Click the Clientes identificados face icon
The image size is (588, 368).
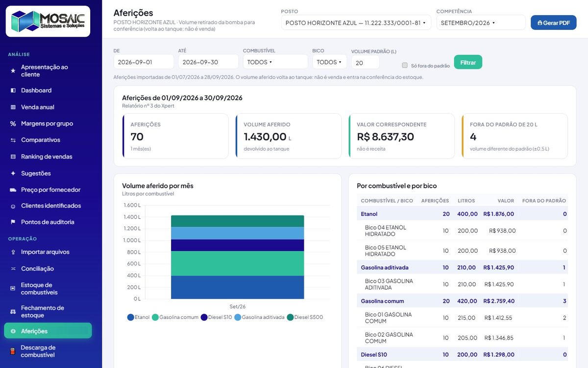point(13,206)
